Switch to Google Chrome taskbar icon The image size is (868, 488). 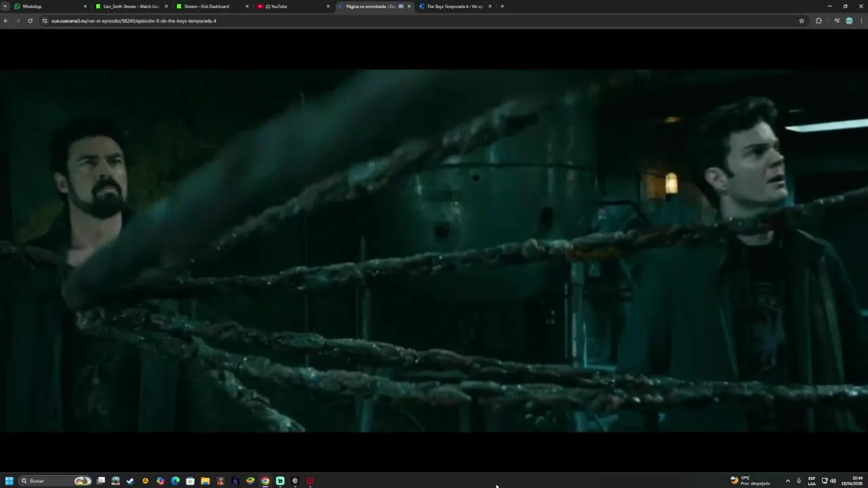(x=265, y=481)
